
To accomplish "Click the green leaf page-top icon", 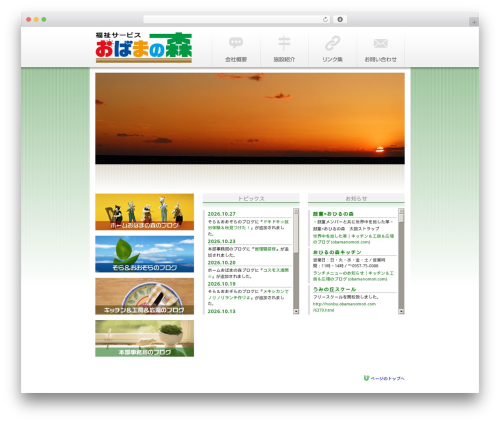I will click(366, 378).
